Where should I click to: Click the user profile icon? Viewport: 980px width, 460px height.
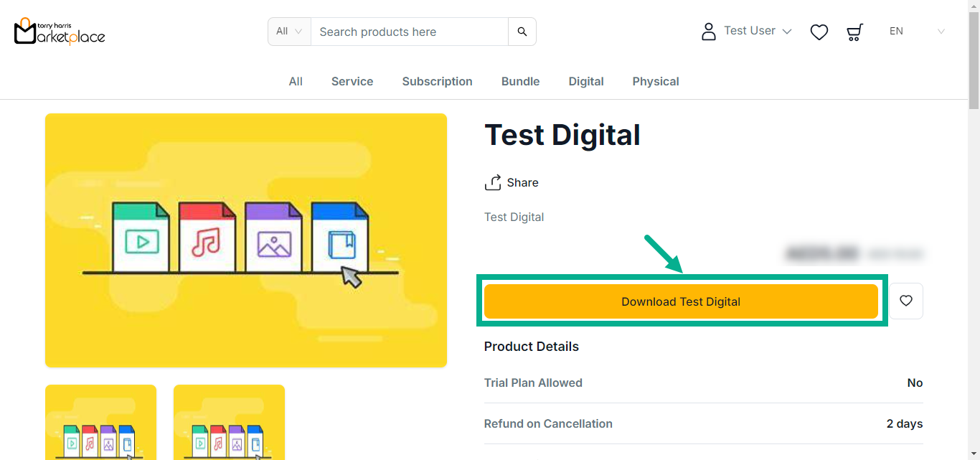708,32
